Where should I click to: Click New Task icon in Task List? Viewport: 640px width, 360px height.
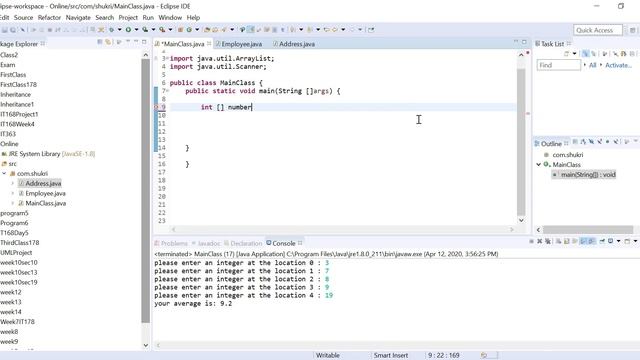tap(567, 54)
